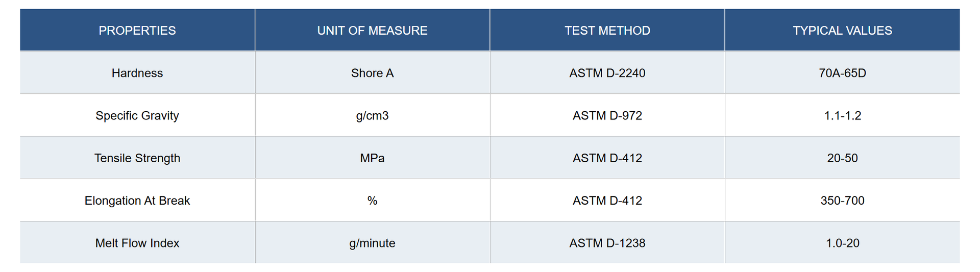The image size is (980, 272).
Task: Select the Specific Gravity cell
Action: [137, 115]
